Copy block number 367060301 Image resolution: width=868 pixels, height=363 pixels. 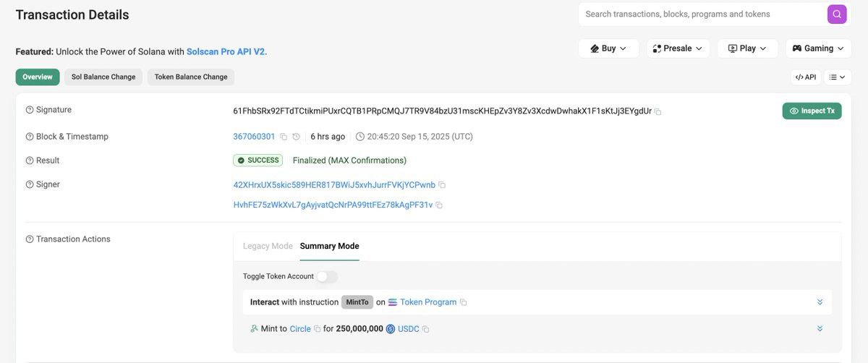(x=284, y=137)
